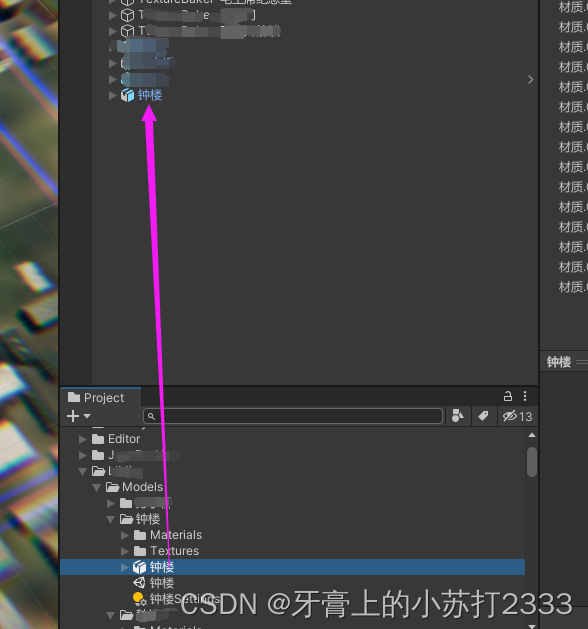This screenshot has height=629, width=588.
Task: Collapse the Models folder
Action: [96, 487]
